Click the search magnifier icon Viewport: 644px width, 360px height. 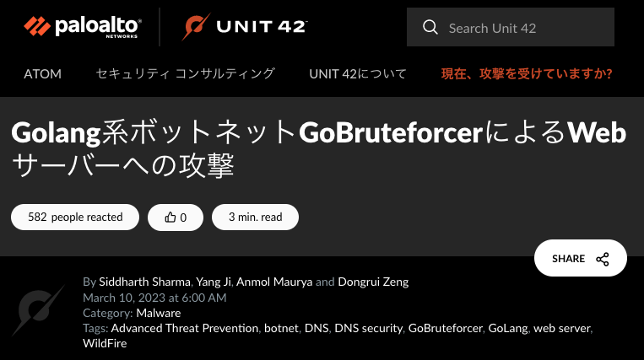[430, 28]
